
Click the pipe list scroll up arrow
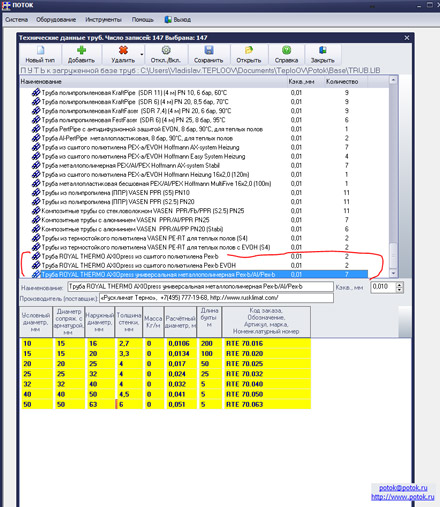pos(393,80)
